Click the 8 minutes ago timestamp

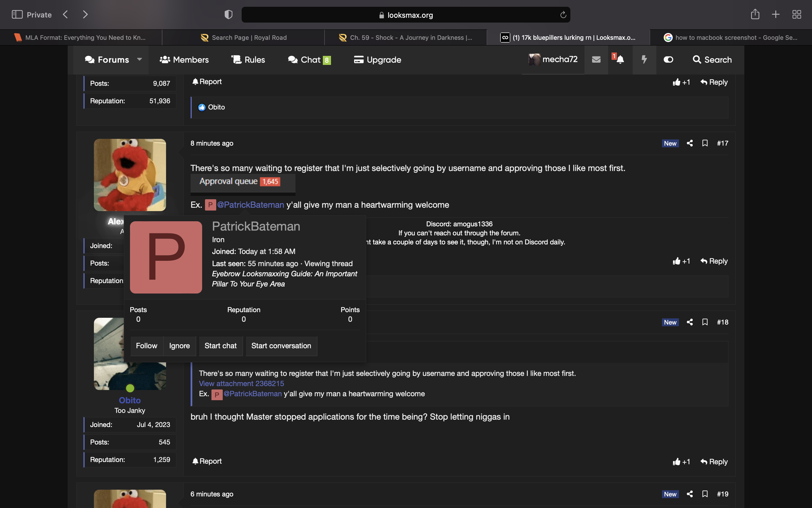tap(212, 143)
